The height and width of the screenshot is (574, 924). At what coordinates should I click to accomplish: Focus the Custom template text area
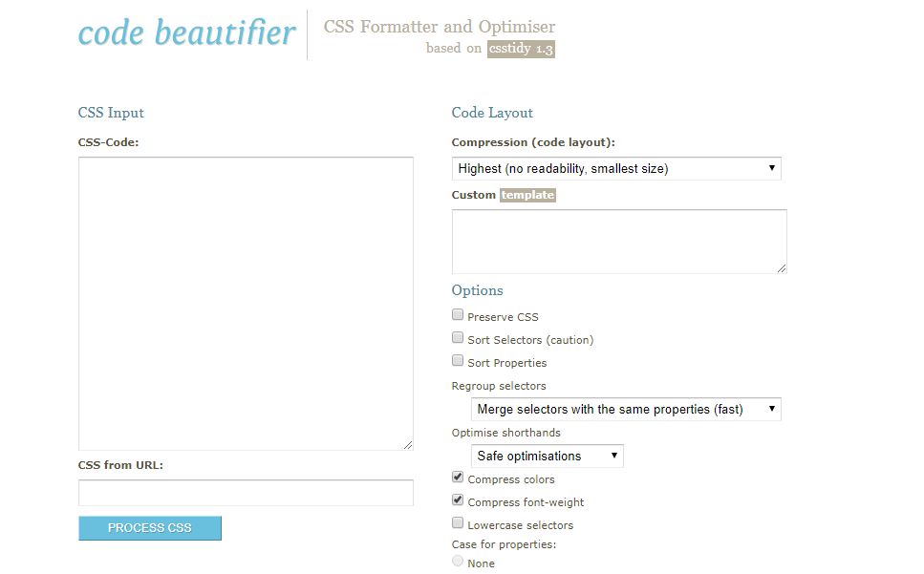(619, 242)
